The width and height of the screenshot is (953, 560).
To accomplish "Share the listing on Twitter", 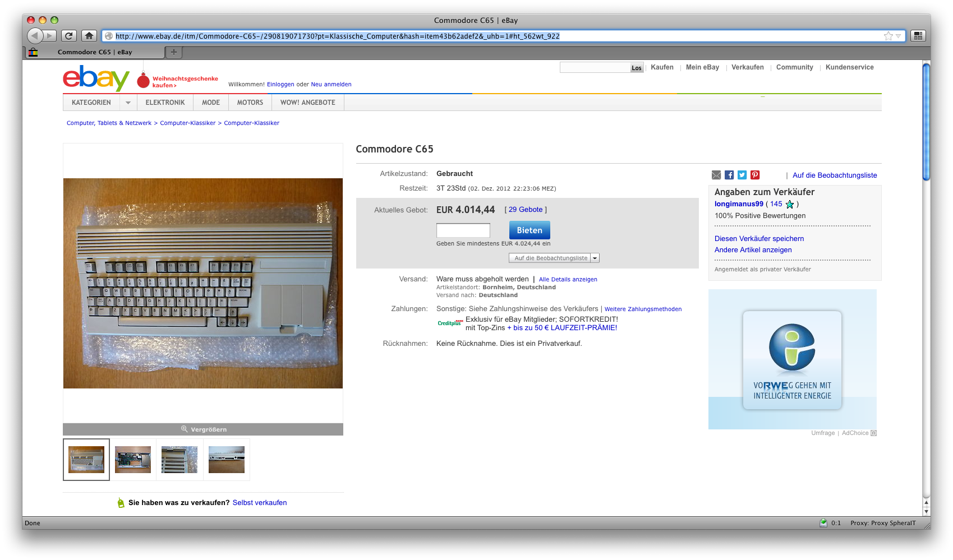I will pyautogui.click(x=742, y=175).
